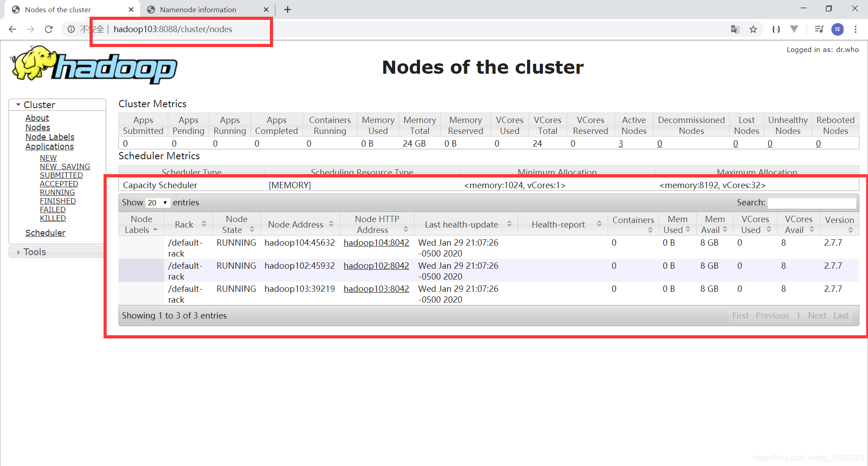Show NEW applications
This screenshot has width=868, height=466.
pos(48,158)
